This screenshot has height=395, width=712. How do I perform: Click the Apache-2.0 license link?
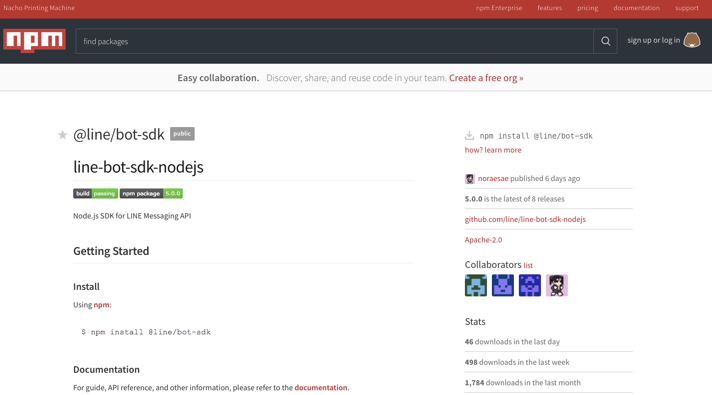(483, 240)
